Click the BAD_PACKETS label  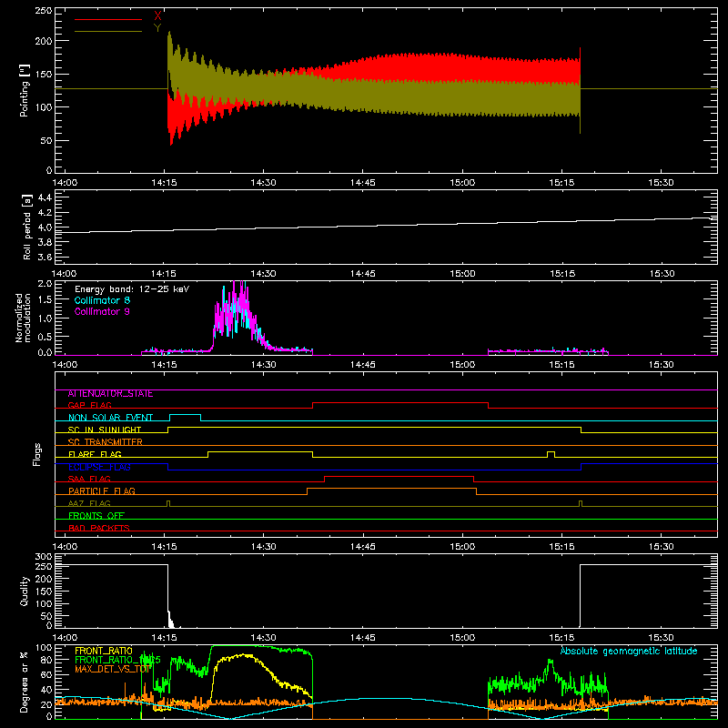[99, 528]
